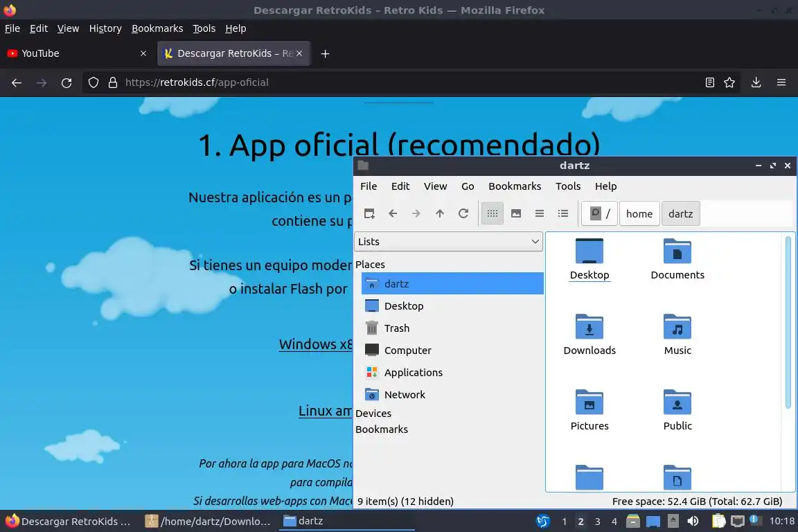
Task: Switch to detailed list view
Action: [563, 213]
